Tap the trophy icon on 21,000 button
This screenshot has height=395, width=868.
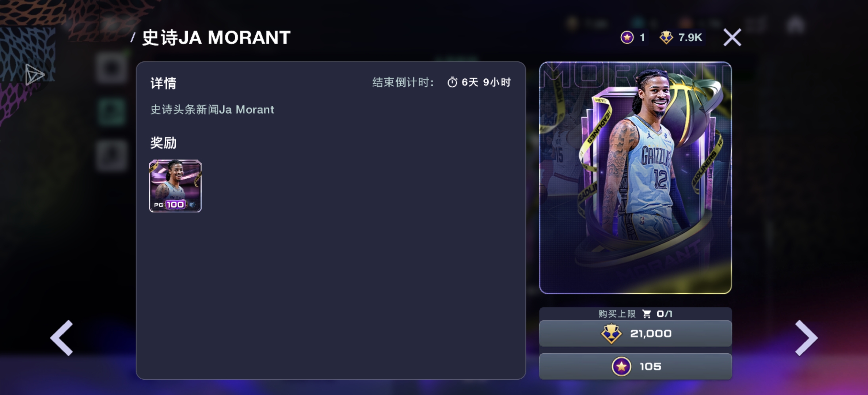point(611,334)
